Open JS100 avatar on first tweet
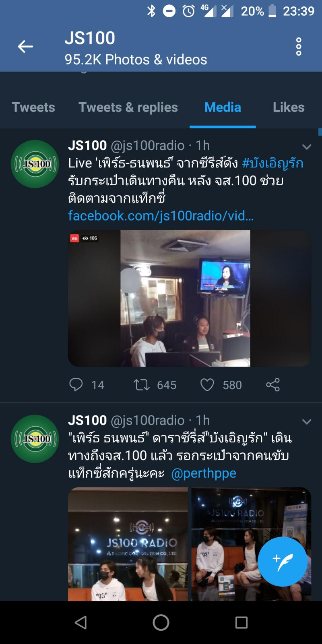 coord(35,164)
